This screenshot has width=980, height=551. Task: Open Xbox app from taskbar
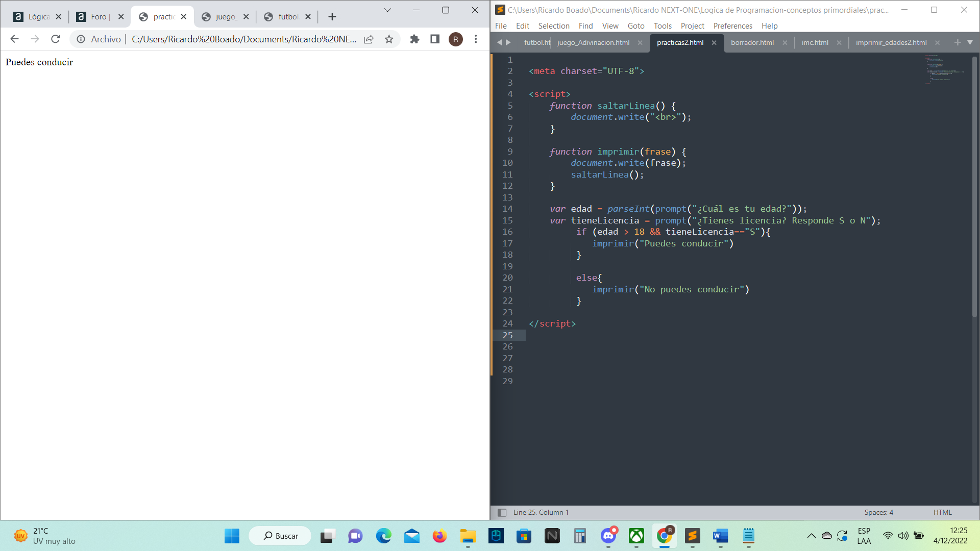coord(636,536)
